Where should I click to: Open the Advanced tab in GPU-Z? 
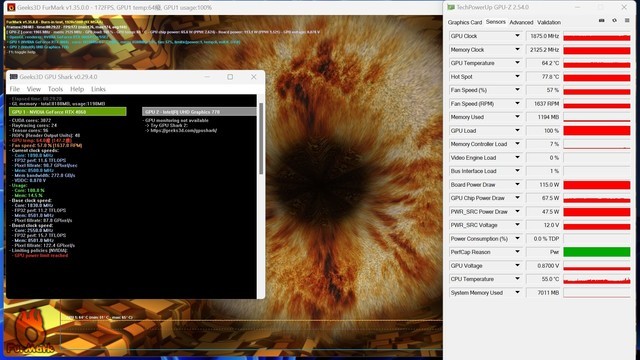click(x=521, y=22)
